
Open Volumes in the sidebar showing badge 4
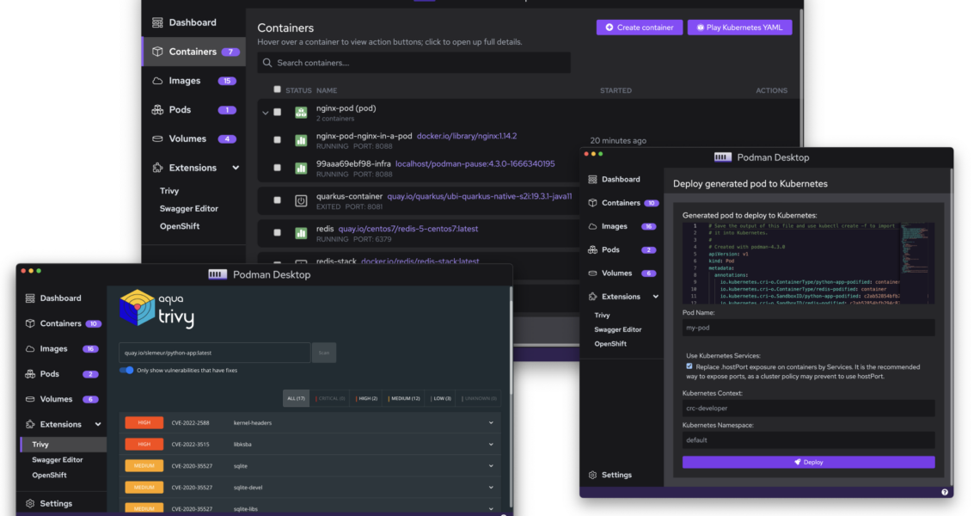click(187, 138)
